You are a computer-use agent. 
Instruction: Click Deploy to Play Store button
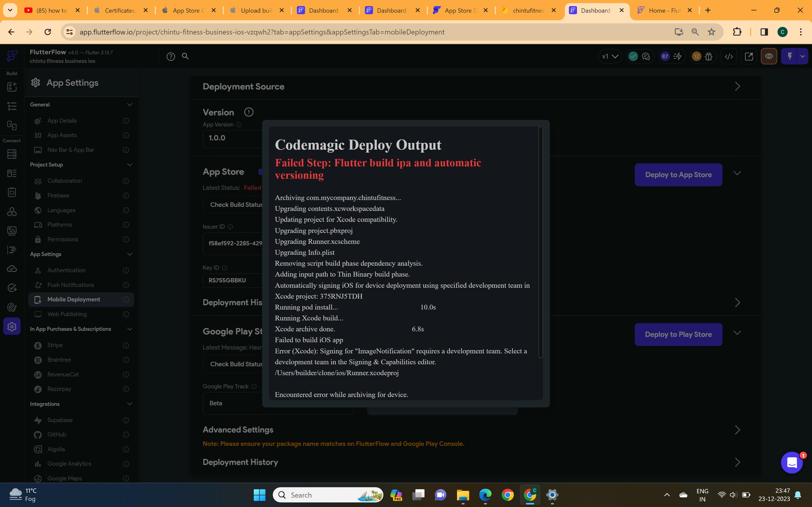click(678, 334)
